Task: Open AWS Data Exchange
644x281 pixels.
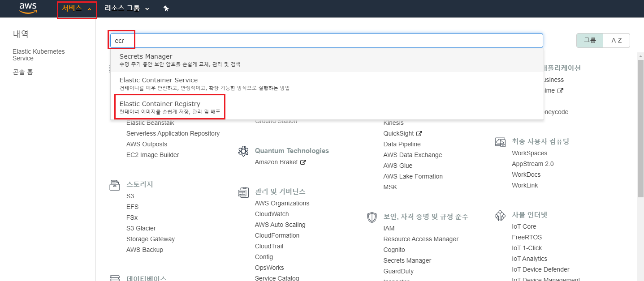Action: [x=413, y=155]
